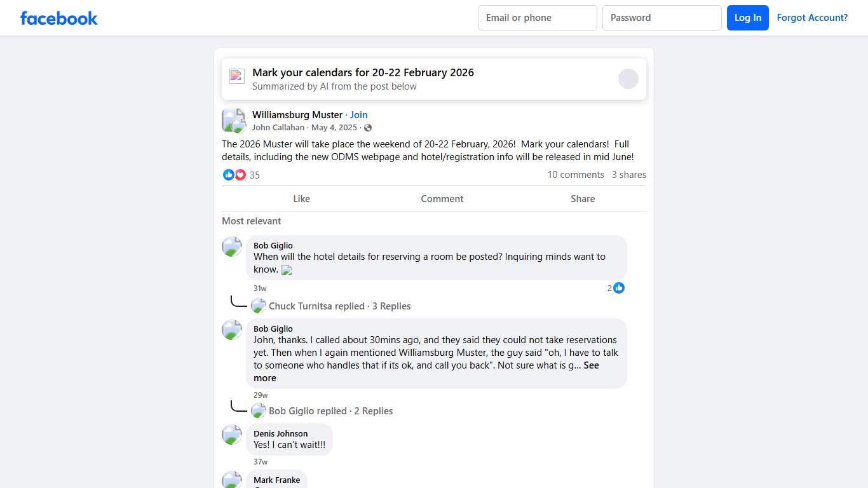Open Denis Johnson's profile picture

click(x=232, y=435)
